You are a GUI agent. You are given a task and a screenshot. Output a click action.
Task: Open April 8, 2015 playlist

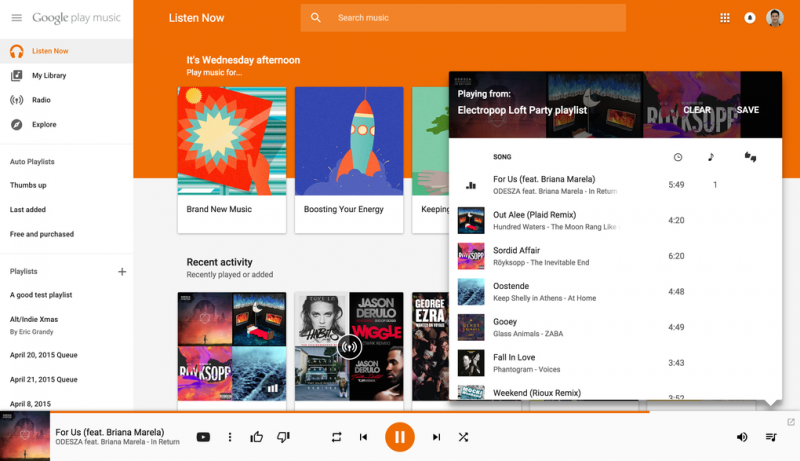coord(30,404)
